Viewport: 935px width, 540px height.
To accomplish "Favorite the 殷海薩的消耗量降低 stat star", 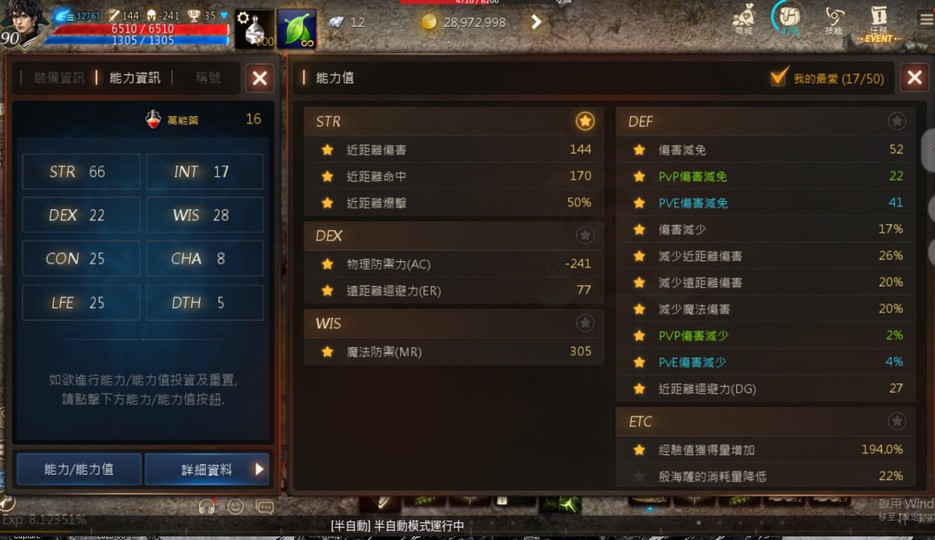I will coord(639,476).
